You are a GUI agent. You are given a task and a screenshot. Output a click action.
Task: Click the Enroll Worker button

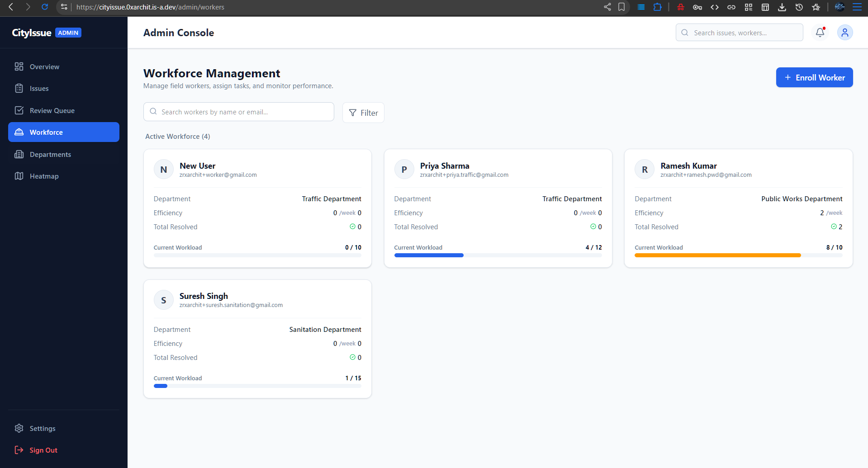pos(814,77)
